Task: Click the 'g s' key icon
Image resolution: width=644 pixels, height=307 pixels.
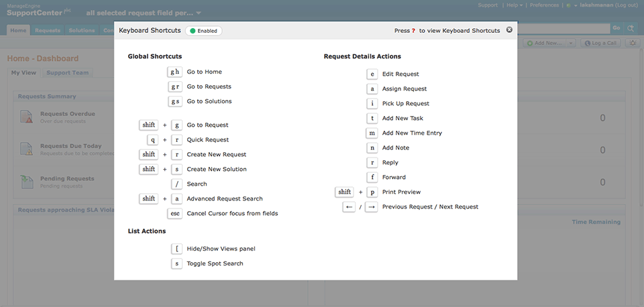Action: pos(175,101)
